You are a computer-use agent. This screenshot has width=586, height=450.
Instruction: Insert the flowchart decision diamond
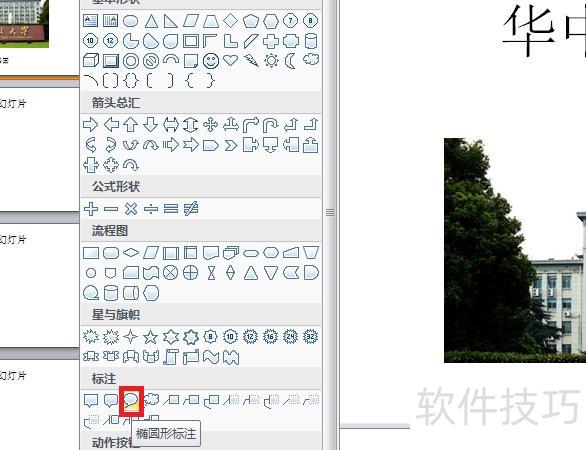pyautogui.click(x=131, y=253)
